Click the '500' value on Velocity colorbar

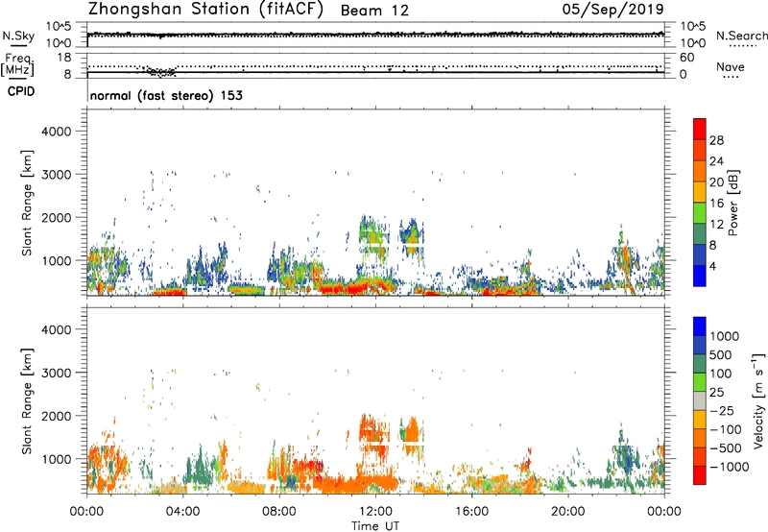(x=721, y=354)
